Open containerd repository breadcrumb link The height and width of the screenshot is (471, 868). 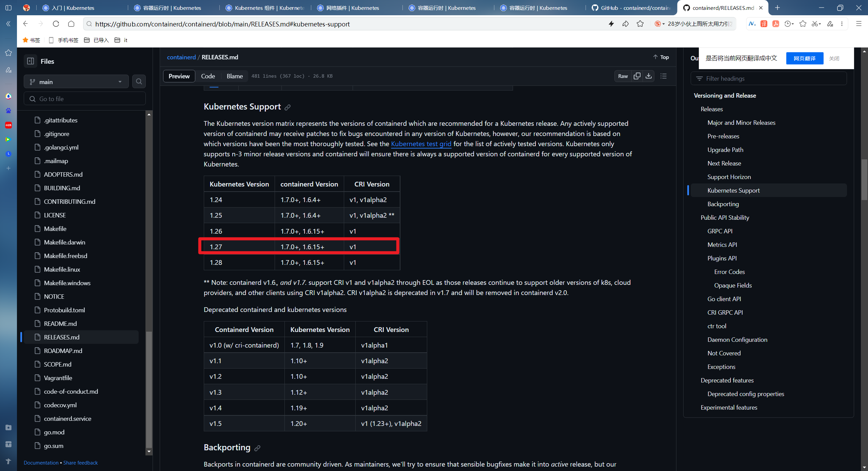181,57
